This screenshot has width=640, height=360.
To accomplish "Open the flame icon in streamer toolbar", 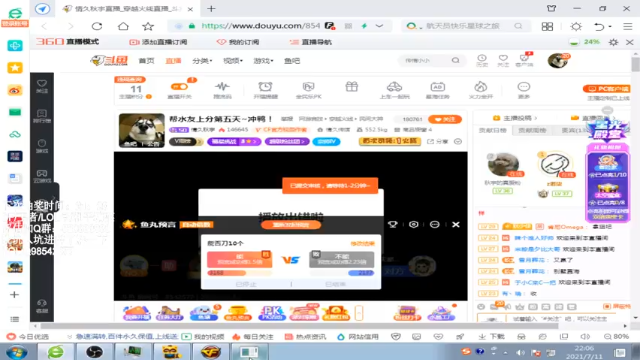I will click(481, 90).
